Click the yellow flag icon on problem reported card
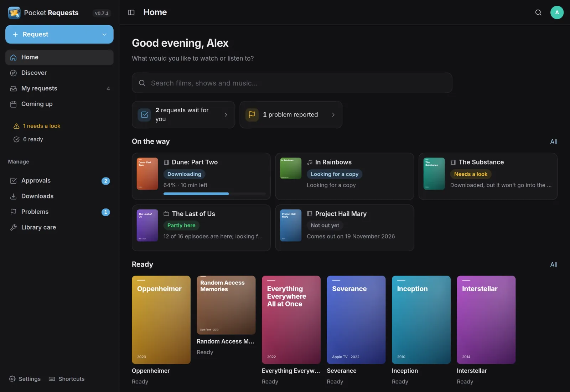Screen dimensions: 570x392 point(252,115)
